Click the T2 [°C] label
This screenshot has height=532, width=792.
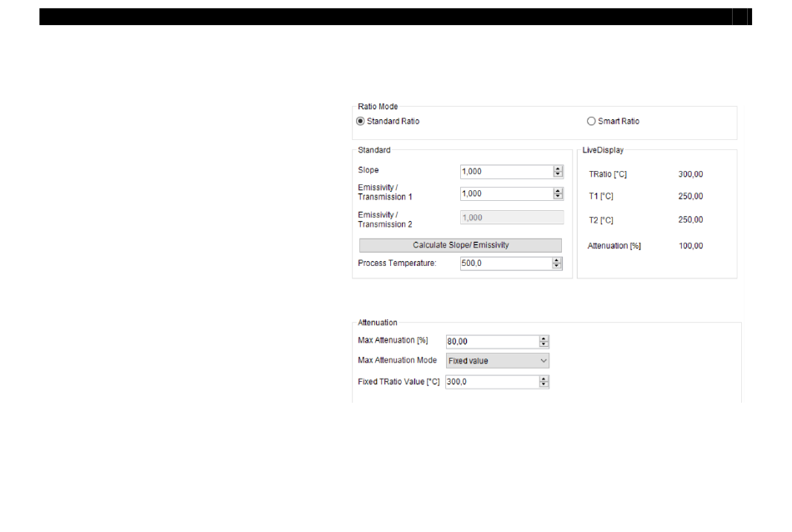tap(601, 220)
